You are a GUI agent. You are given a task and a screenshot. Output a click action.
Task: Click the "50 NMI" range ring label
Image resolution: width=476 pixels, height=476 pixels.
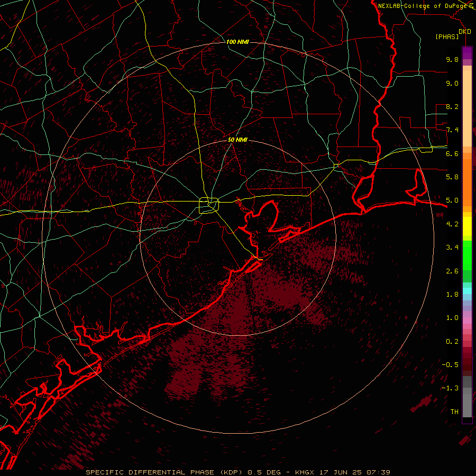point(237,140)
